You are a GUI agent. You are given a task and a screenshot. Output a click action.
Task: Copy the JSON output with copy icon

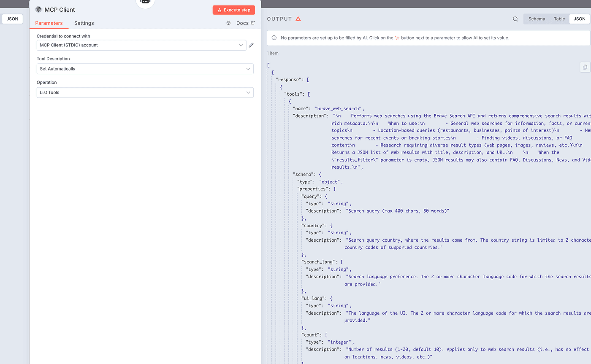pos(585,67)
